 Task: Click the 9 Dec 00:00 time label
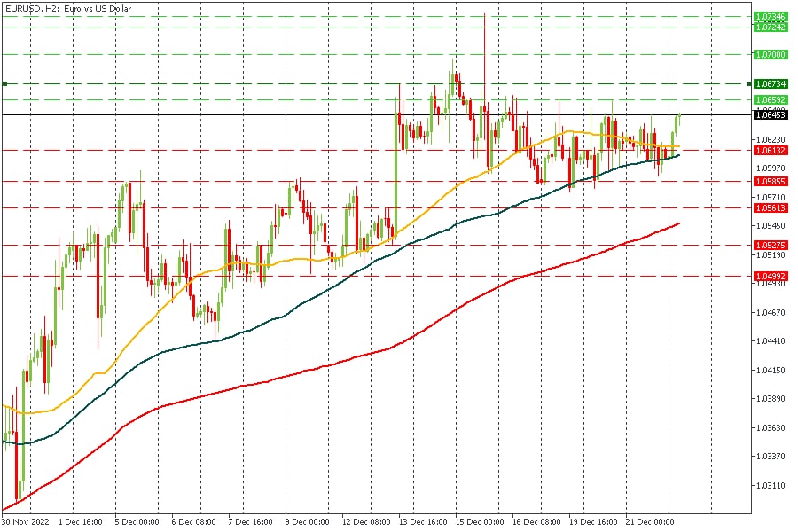coord(307,522)
